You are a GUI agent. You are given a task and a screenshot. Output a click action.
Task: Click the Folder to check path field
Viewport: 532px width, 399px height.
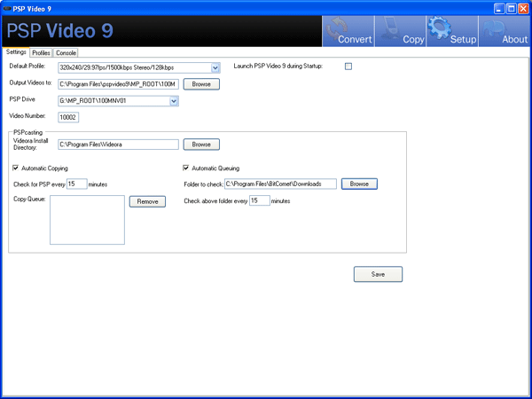click(x=280, y=184)
